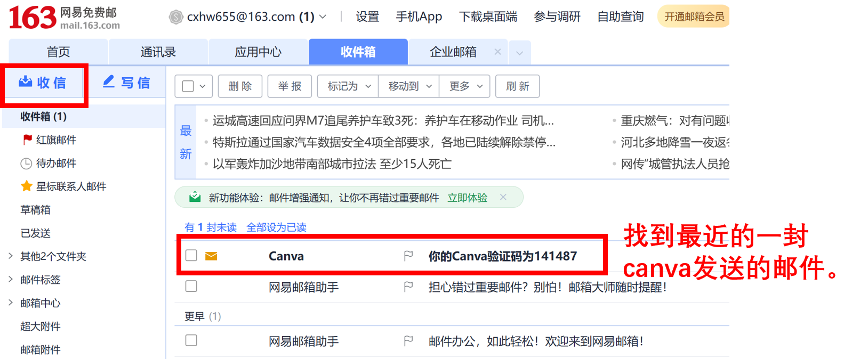The width and height of the screenshot is (868, 359).
Task: Open 超大附件 in sidebar
Action: (41, 326)
